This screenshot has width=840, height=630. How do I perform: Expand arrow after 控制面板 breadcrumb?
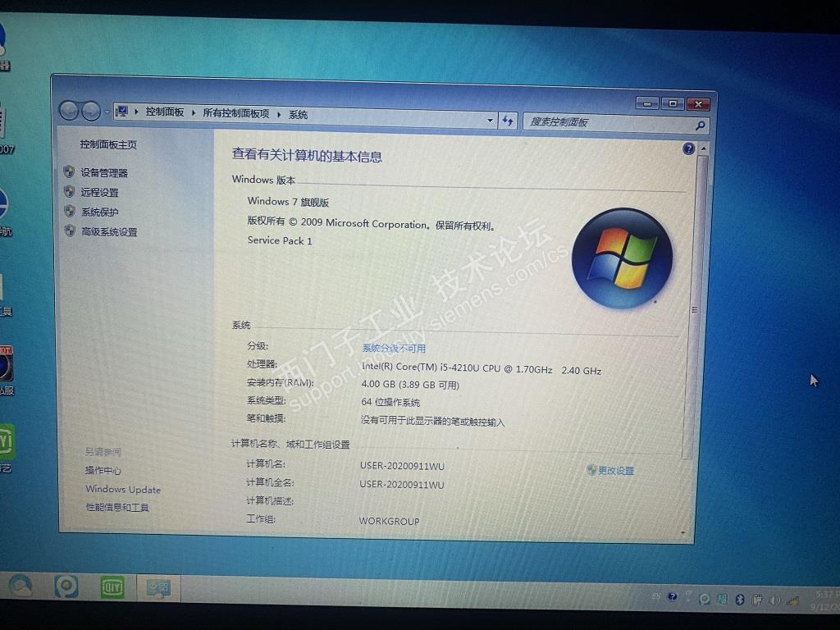[x=193, y=112]
